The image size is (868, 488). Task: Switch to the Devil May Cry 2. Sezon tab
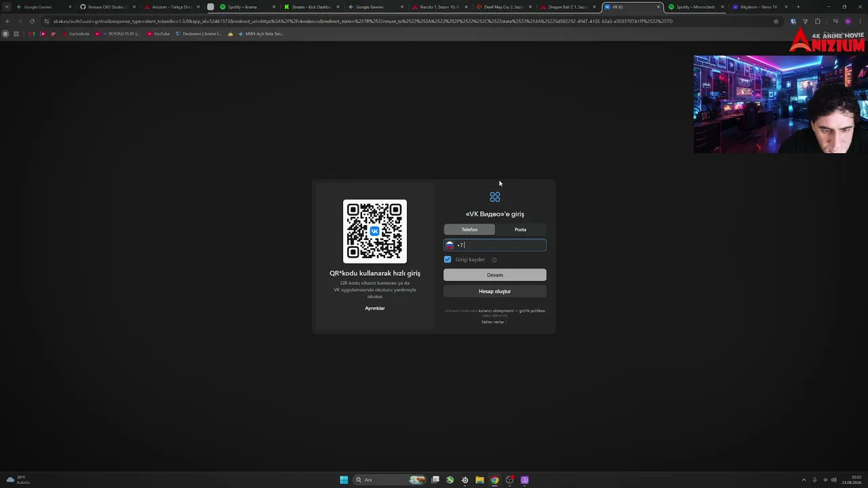click(503, 7)
